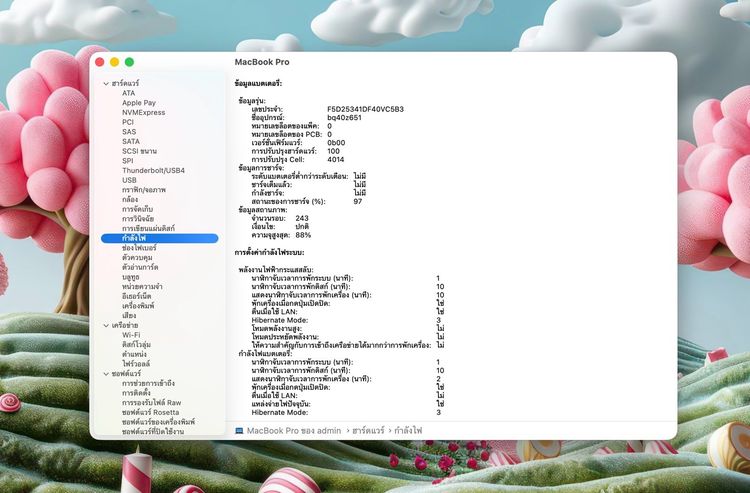
Task: Click the firmware version value 0b00
Action: 336,142
